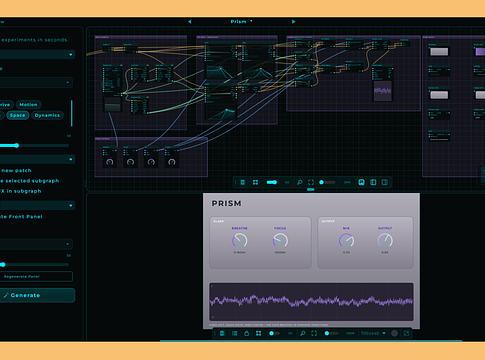Click the lock icon in front panel toolbar
The height and width of the screenshot is (360, 485).
pos(247,333)
